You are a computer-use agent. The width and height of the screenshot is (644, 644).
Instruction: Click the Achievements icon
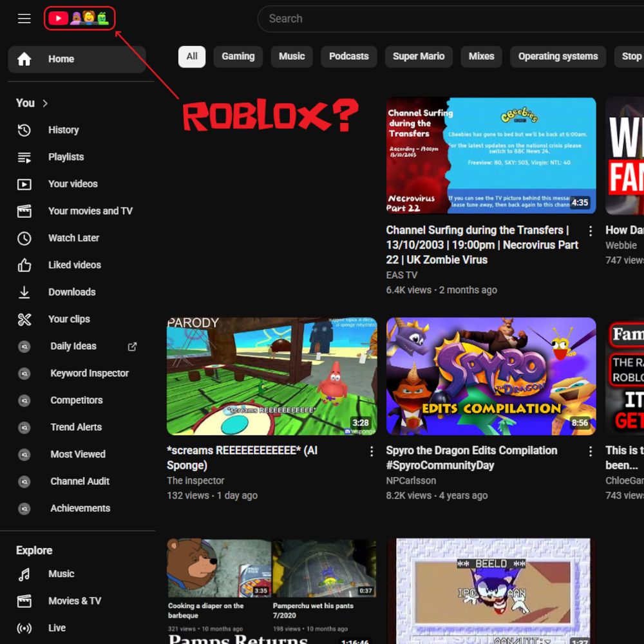(x=24, y=509)
